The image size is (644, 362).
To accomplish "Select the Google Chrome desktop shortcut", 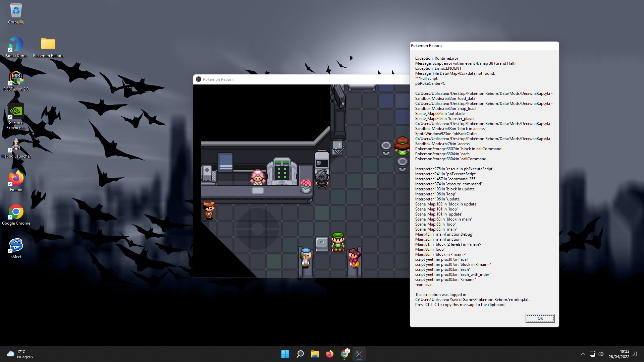I will click(16, 215).
